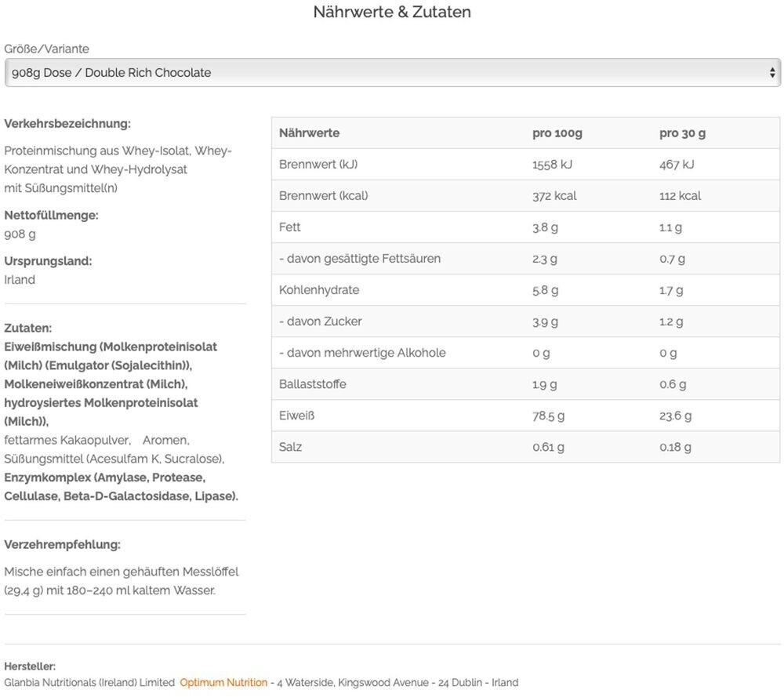Screen dimensions: 784x697
Task: Click the pro 30 g column header
Action: coord(682,133)
